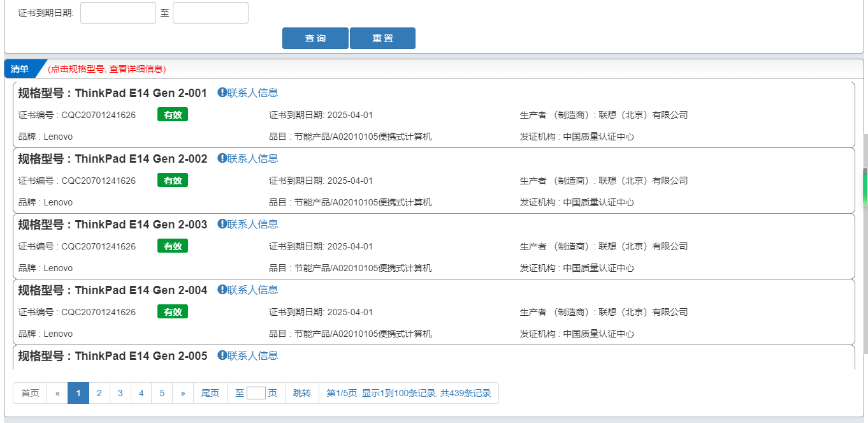Click the 有效 badge in the Gen 2-002 card
This screenshot has height=423, width=868.
(x=173, y=181)
